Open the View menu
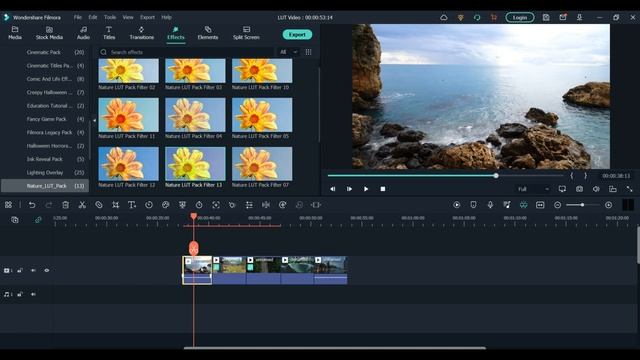This screenshot has height=360, width=640. tap(128, 17)
